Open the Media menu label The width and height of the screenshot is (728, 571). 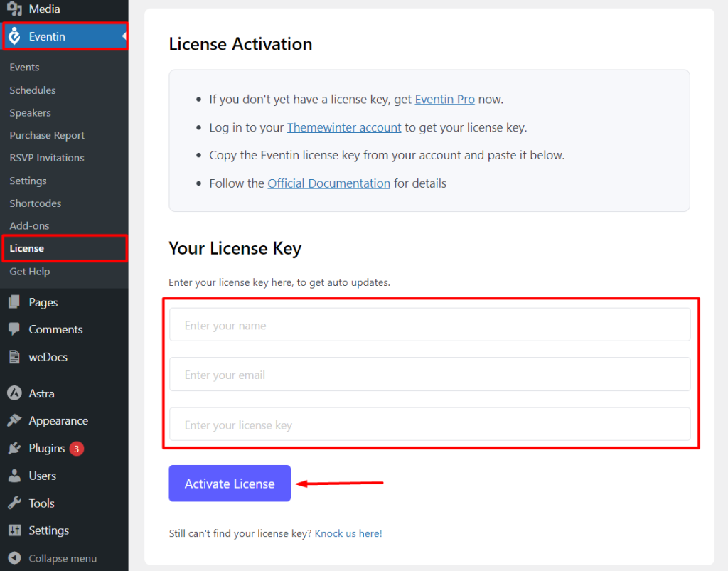(x=44, y=9)
